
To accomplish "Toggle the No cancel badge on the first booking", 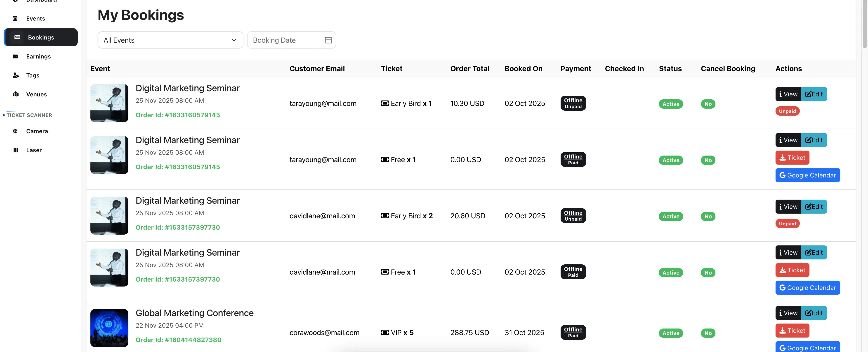I will (x=708, y=104).
